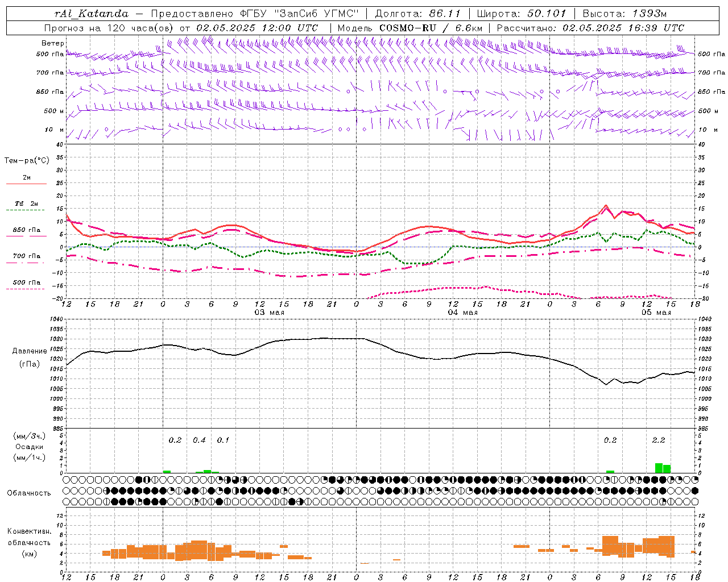Click the Давление label

tap(30, 351)
